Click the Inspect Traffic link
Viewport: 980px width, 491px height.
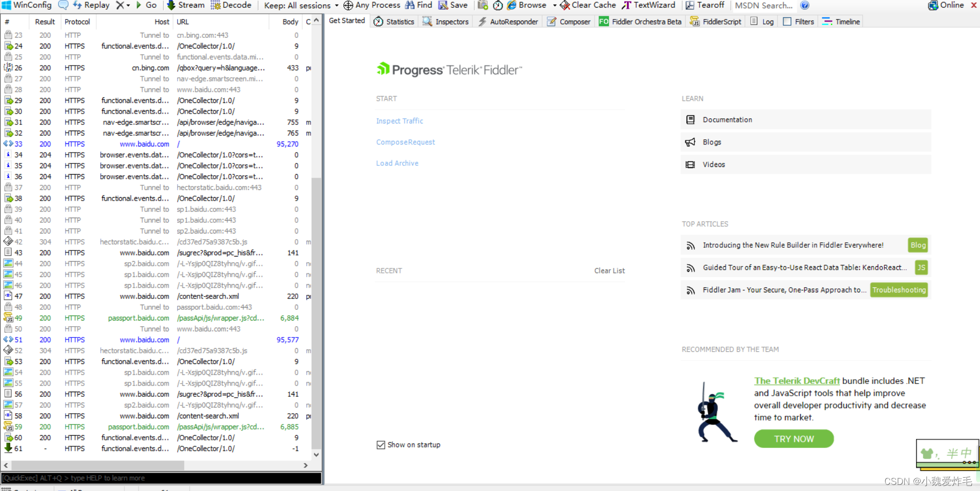pyautogui.click(x=400, y=121)
